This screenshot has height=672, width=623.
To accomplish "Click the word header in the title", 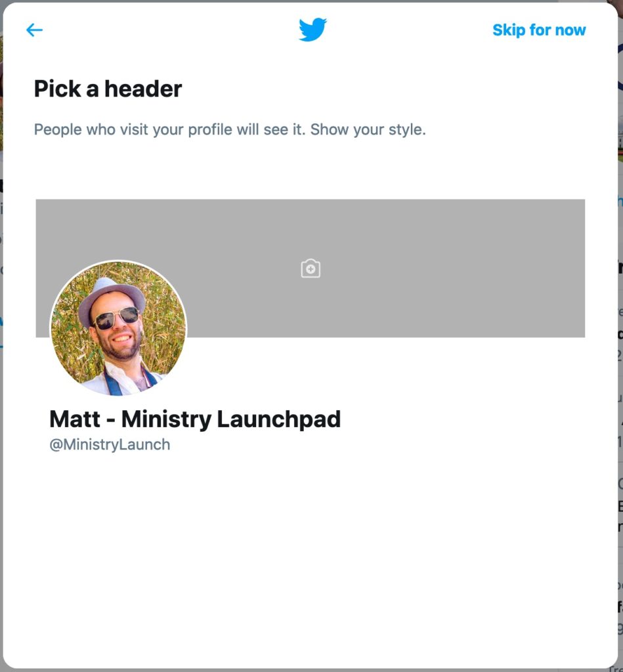I will [x=143, y=89].
